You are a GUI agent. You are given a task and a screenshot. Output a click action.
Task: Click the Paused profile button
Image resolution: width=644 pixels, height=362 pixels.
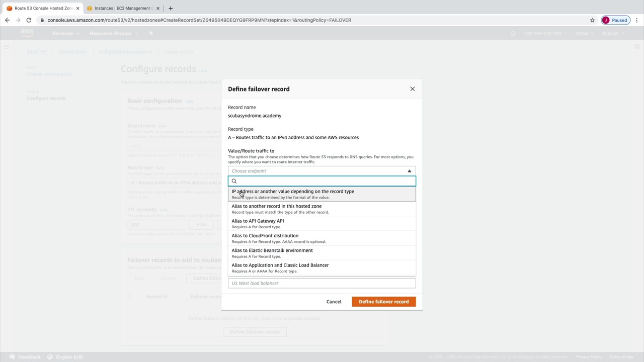(x=615, y=20)
